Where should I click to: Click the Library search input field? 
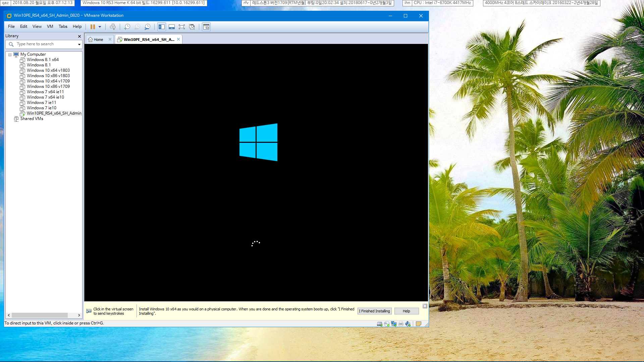[43, 44]
